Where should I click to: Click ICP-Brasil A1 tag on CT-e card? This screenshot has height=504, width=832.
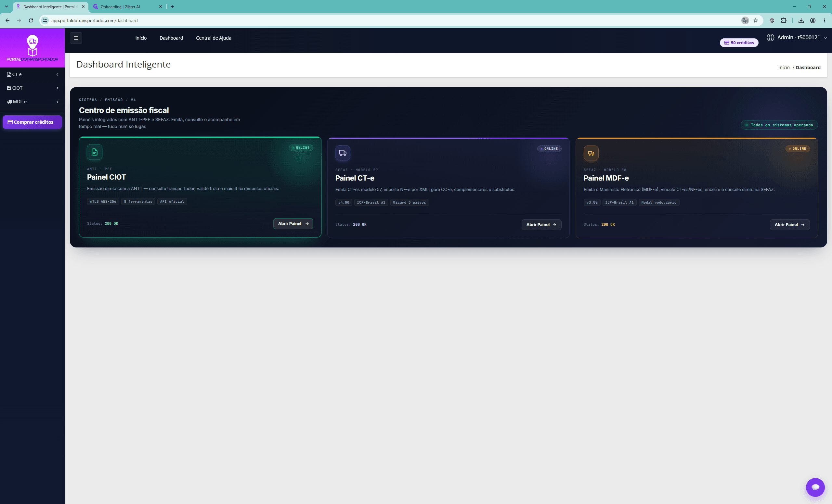click(371, 203)
